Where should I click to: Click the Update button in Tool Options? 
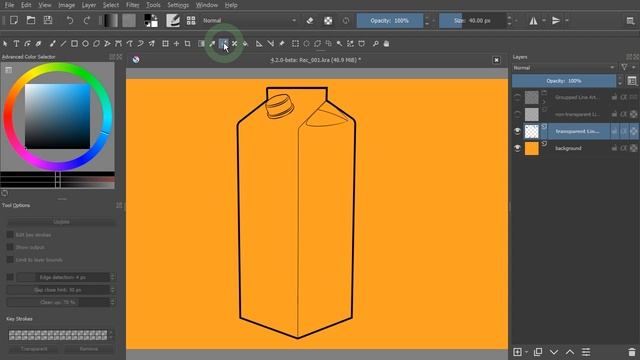tap(61, 222)
